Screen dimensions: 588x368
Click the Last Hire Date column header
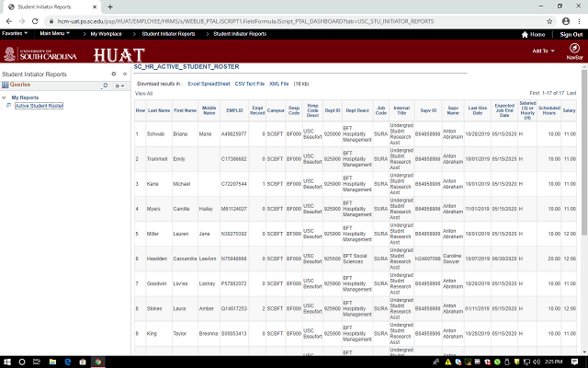tap(478, 110)
